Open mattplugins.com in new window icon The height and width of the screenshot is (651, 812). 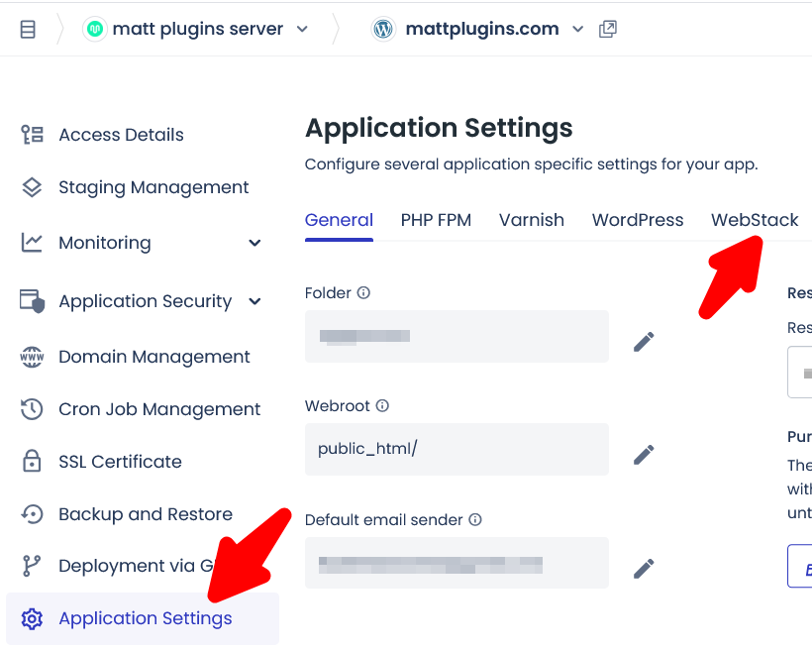(x=608, y=30)
